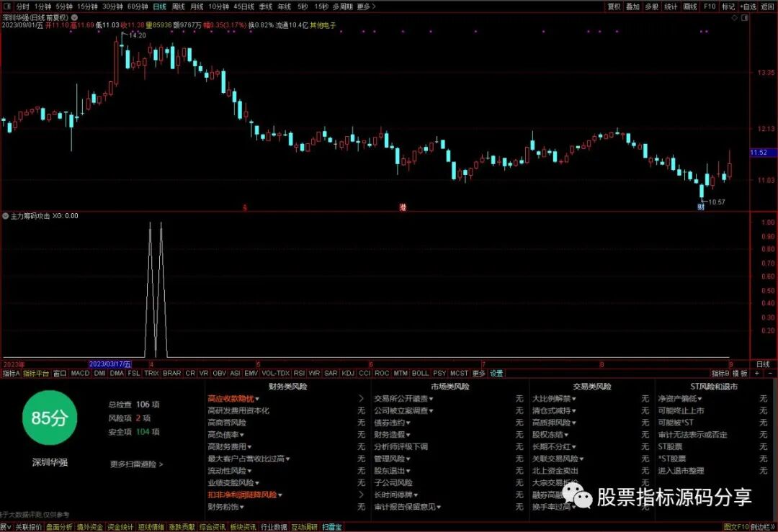Viewport: 778px width, 532px height.
Task: Switch to the 扫雷宝 bottom tab
Action: point(332,527)
